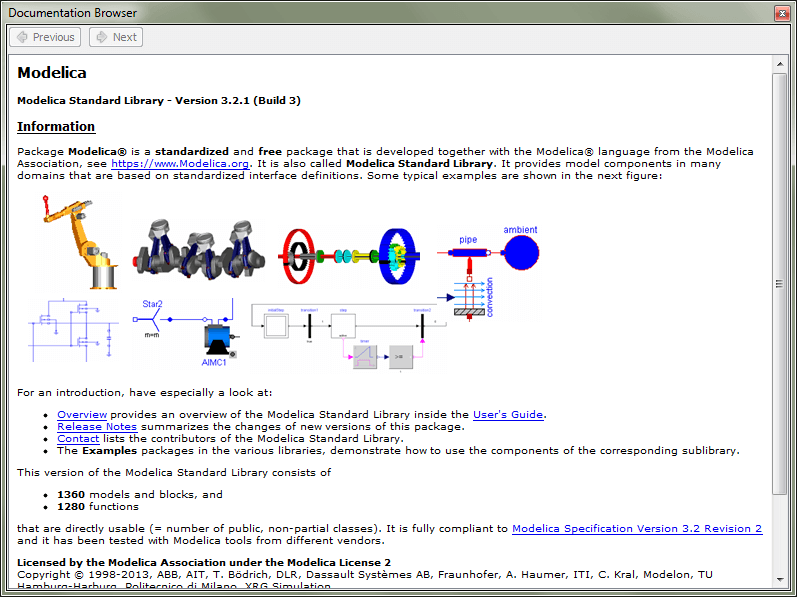Click the forward arrow icon beside Next
797x597 pixels.
click(x=102, y=37)
